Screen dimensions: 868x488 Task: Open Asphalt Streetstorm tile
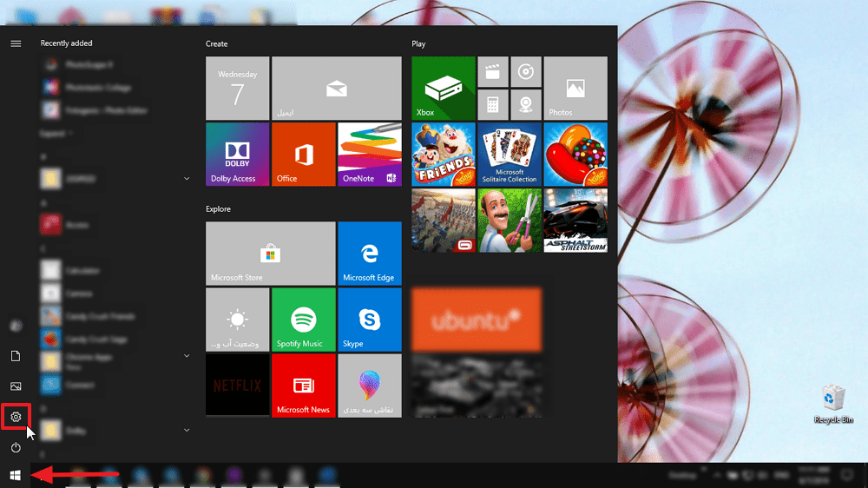pyautogui.click(x=575, y=221)
